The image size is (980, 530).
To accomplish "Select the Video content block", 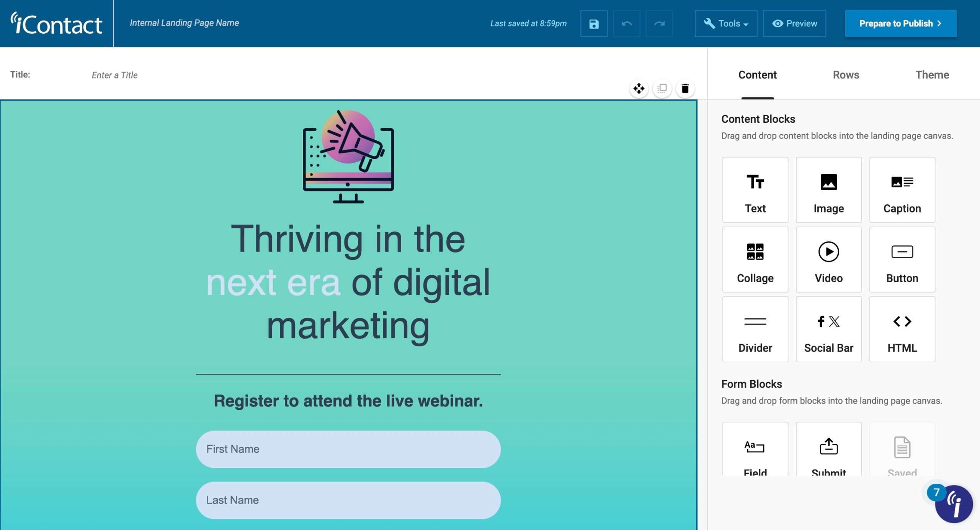I will 828,259.
